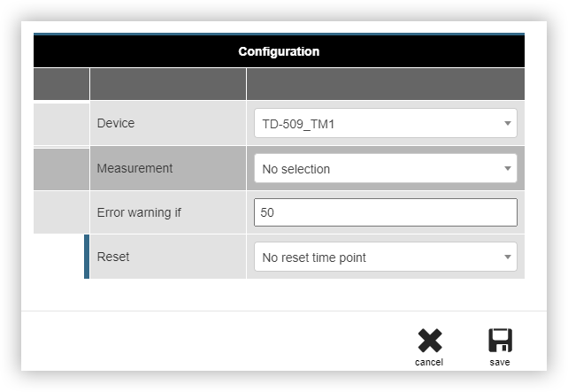Select the Measurement row label

coord(134,168)
